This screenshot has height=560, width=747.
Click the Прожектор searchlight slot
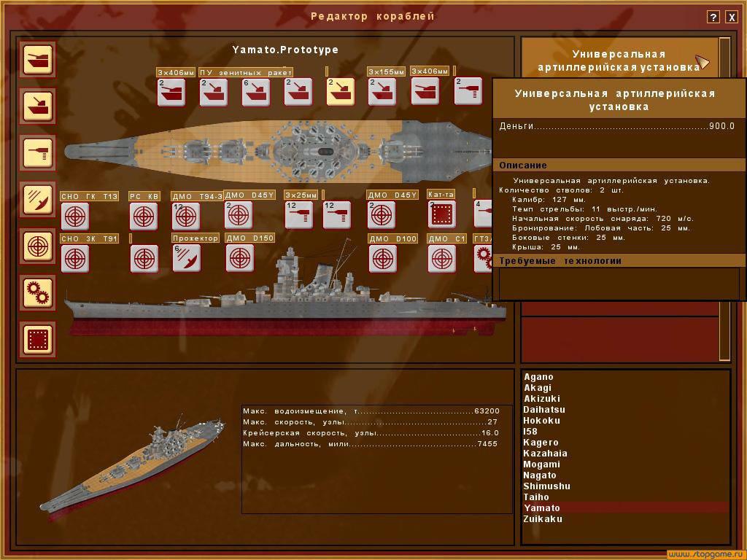point(186,258)
